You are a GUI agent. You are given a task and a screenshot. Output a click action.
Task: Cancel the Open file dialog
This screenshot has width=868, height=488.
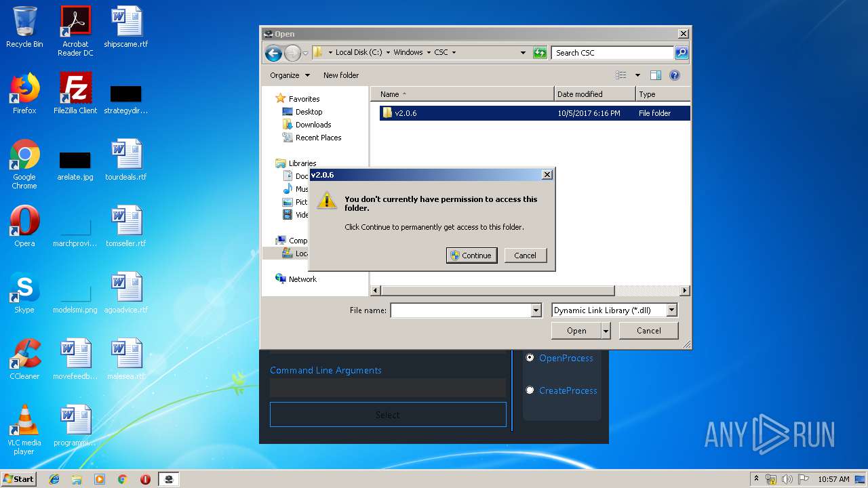point(648,331)
